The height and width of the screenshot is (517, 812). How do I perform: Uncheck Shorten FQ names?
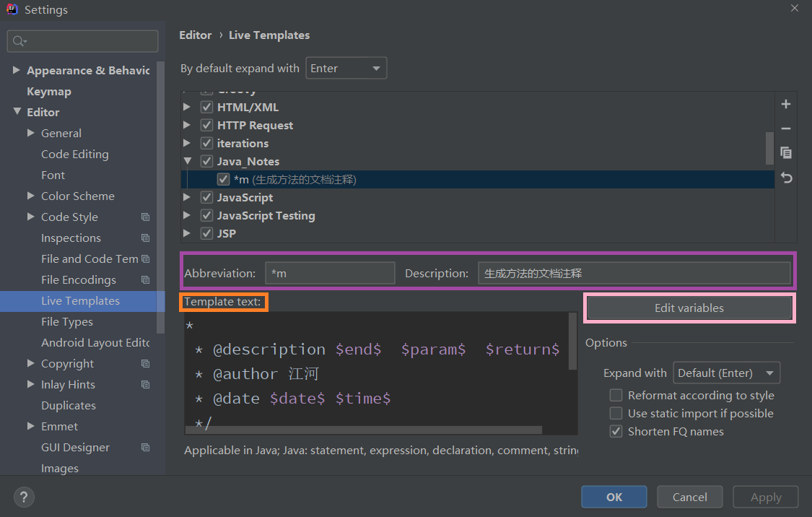616,431
